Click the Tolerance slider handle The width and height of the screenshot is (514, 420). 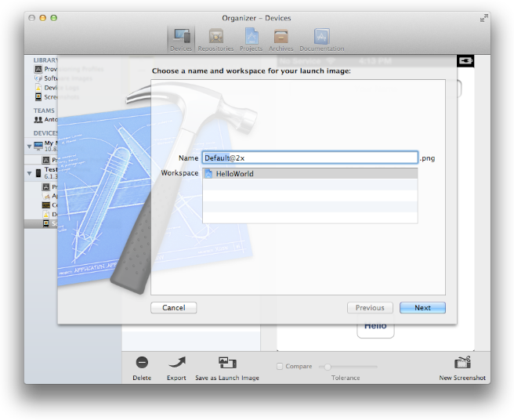(328, 366)
